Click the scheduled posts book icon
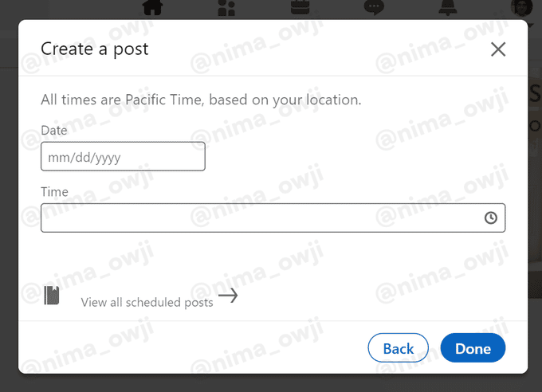542x392 pixels. click(52, 296)
